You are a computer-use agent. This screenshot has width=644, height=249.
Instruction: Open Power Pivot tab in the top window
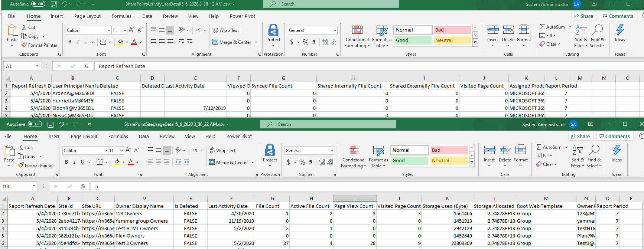click(243, 16)
